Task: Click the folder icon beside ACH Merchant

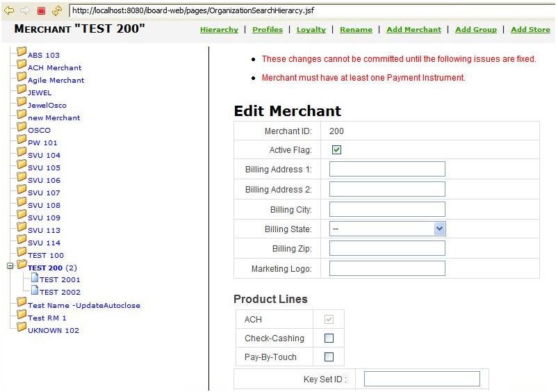Action: pos(22,65)
